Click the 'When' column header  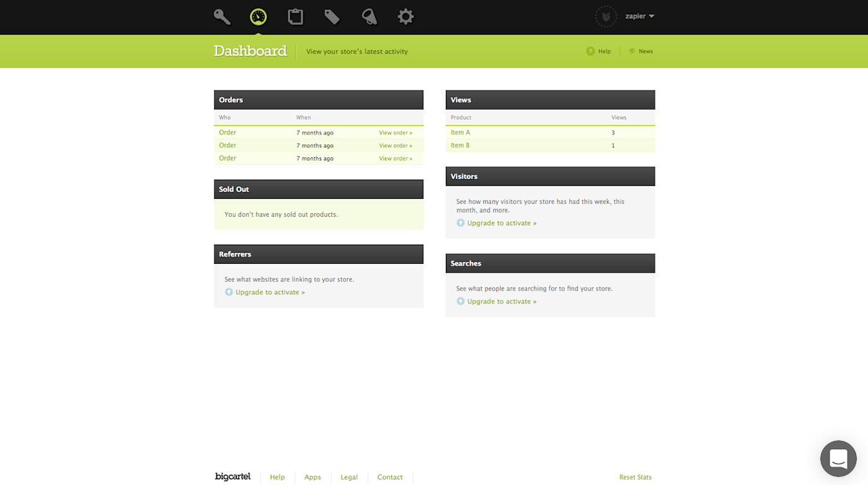[x=304, y=118]
